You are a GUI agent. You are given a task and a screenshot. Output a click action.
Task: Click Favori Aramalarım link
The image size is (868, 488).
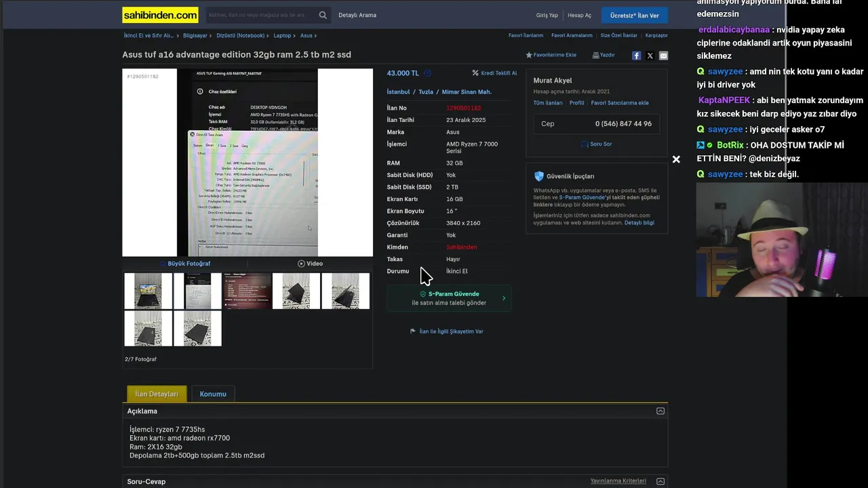click(x=572, y=35)
